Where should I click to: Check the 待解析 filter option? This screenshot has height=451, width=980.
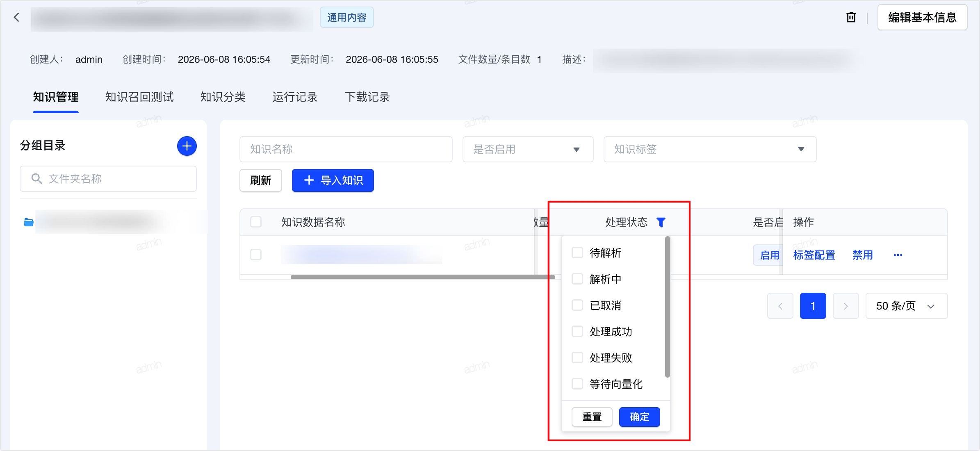(x=577, y=253)
